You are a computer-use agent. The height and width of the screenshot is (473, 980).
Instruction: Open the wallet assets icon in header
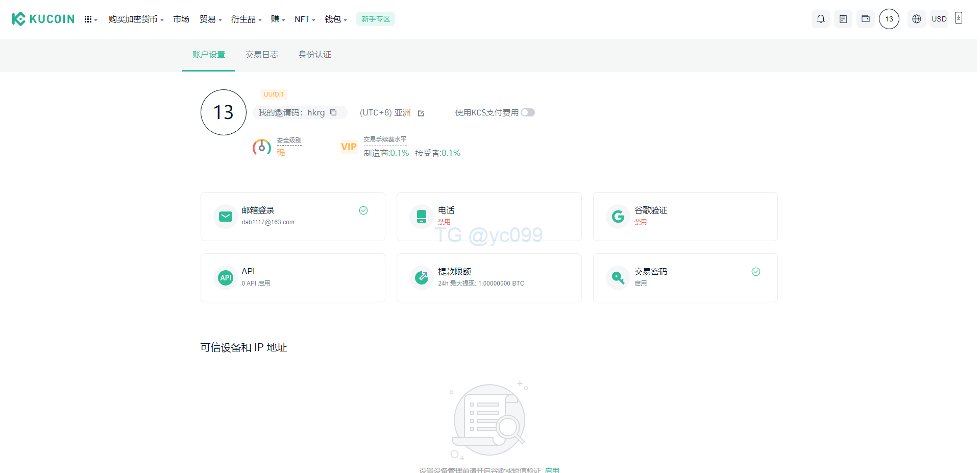pyautogui.click(x=865, y=19)
